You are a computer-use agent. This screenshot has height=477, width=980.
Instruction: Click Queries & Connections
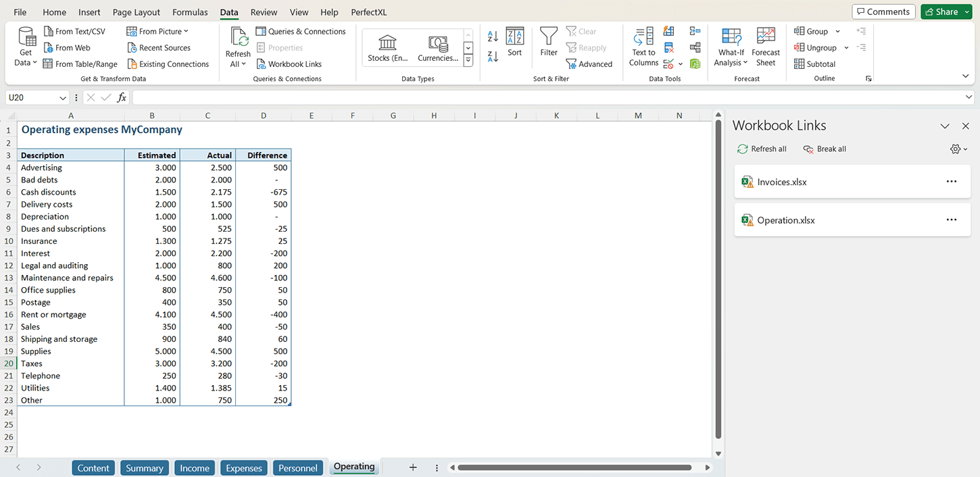pyautogui.click(x=301, y=31)
